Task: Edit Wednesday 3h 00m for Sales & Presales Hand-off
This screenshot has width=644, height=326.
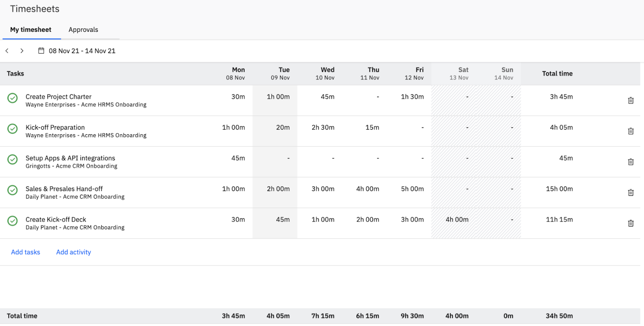Action: (323, 189)
